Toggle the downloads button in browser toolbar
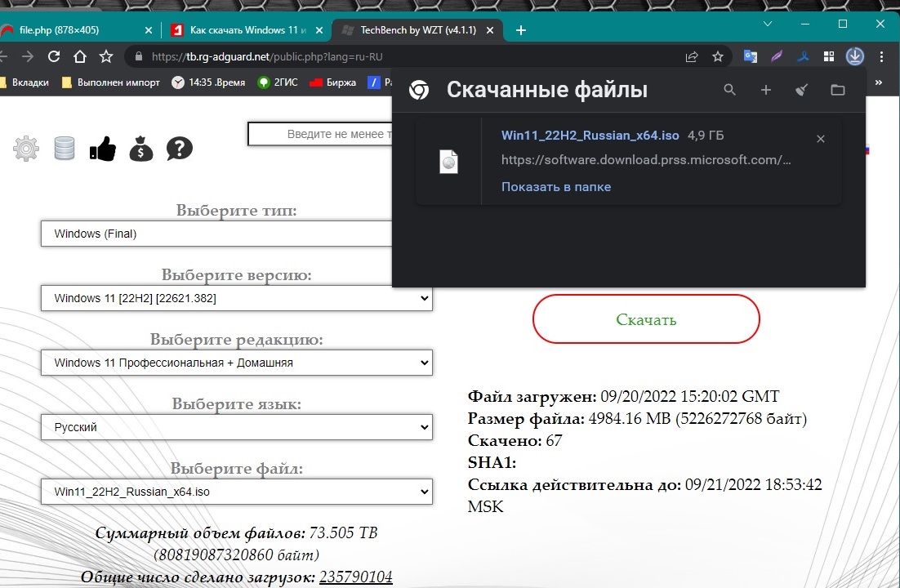Image resolution: width=900 pixels, height=588 pixels. tap(855, 56)
